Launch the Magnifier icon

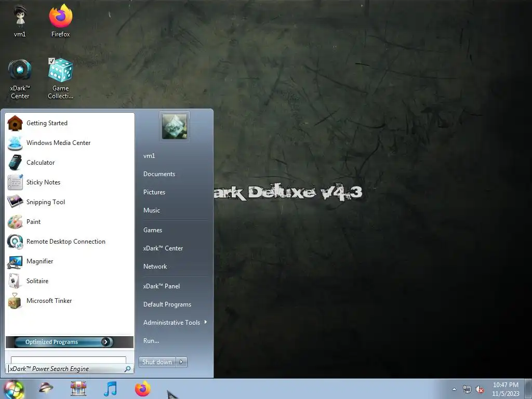(15, 261)
